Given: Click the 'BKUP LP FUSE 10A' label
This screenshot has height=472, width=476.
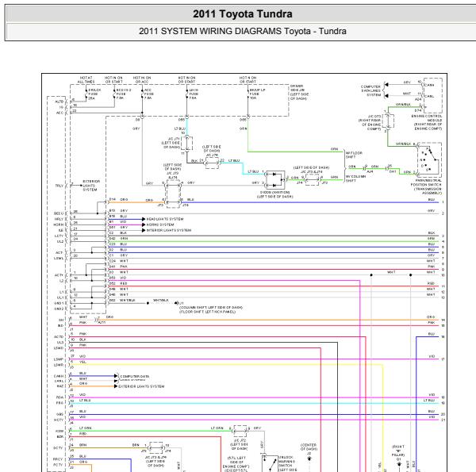Looking at the screenshot, I should [x=256, y=94].
